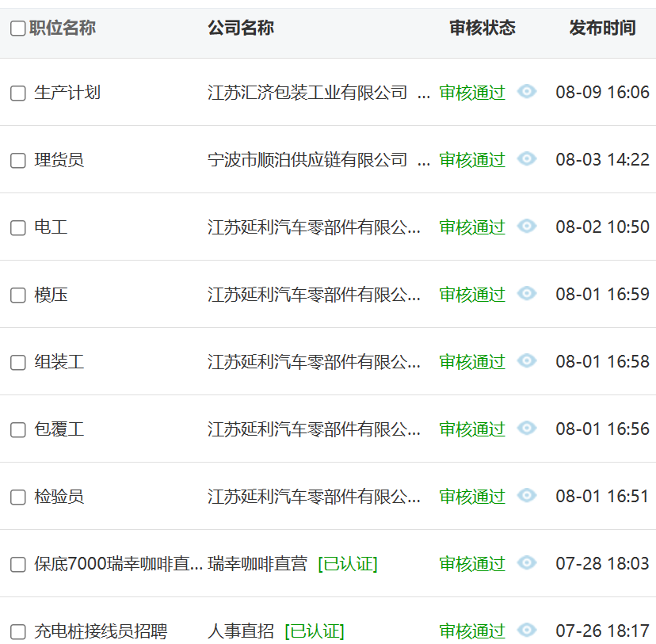Click the eye icon in 生产计划 row
656x644 pixels.
(x=526, y=92)
